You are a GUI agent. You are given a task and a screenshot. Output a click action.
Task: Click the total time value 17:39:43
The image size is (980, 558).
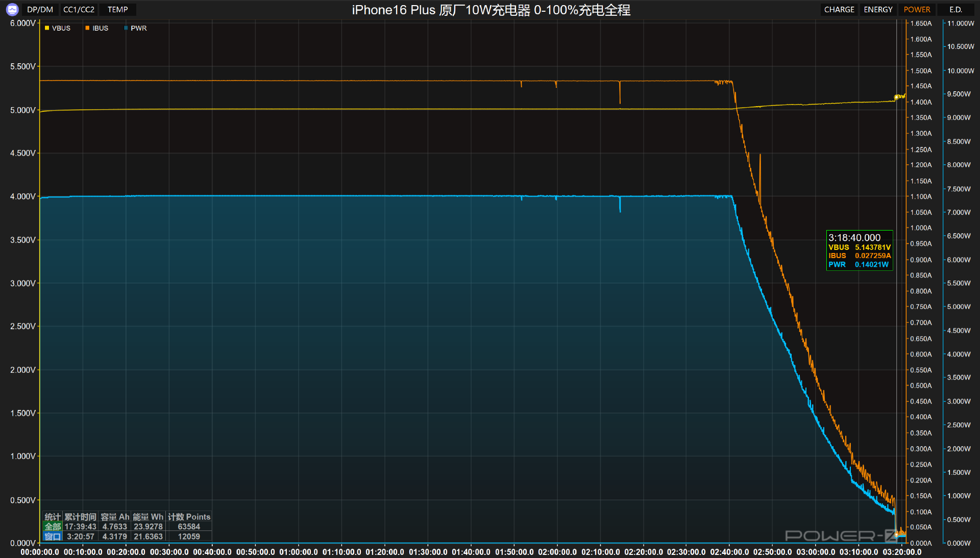[80, 526]
